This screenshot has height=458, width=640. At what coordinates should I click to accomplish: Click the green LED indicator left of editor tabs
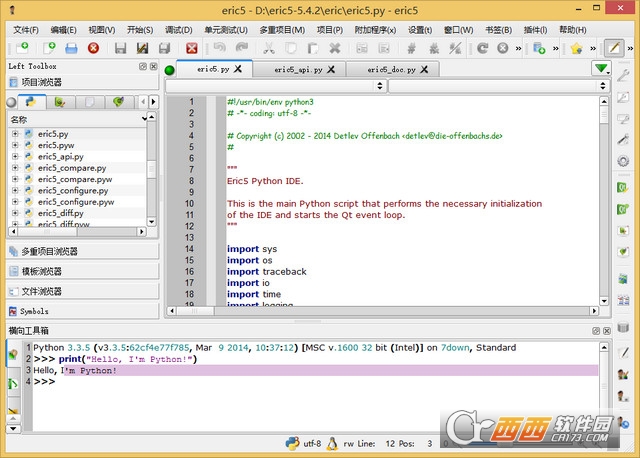coord(170,70)
